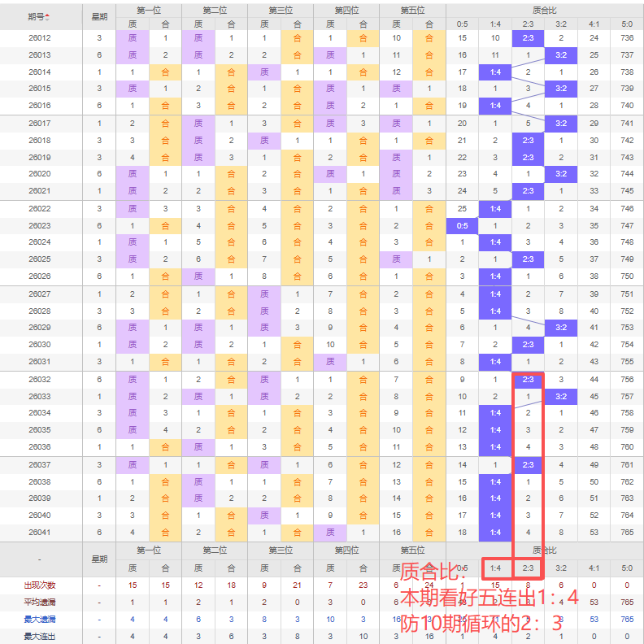Click the 4:1 column value in row 26020

[x=594, y=174]
